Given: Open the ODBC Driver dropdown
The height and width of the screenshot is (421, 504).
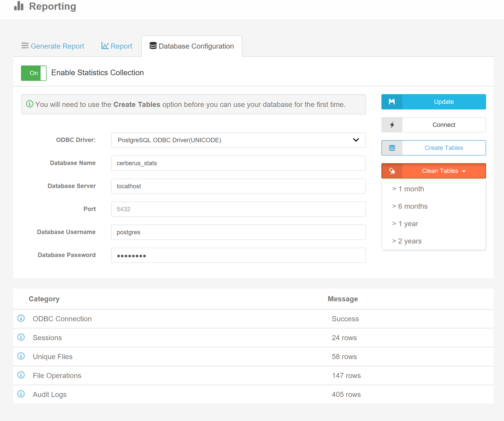Looking at the screenshot, I should click(238, 140).
